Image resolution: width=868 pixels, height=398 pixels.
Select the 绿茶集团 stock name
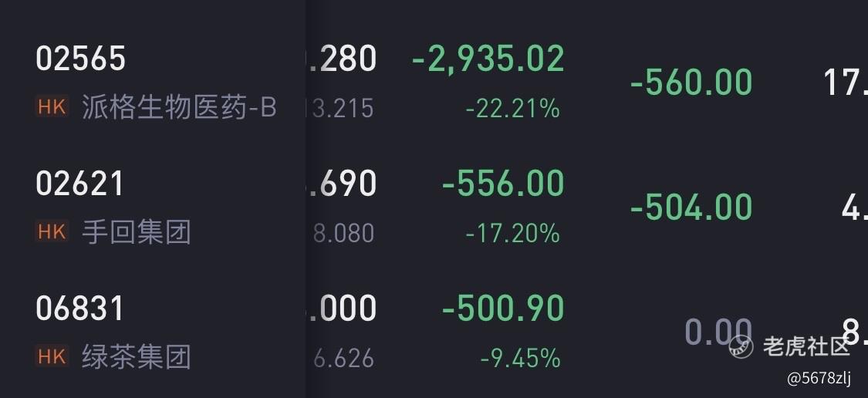(136, 356)
